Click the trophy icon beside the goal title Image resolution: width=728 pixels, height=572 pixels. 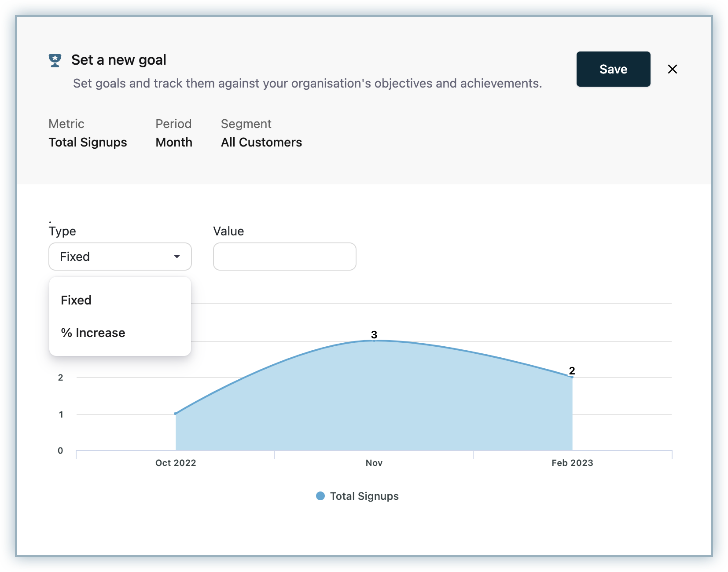[x=55, y=60]
